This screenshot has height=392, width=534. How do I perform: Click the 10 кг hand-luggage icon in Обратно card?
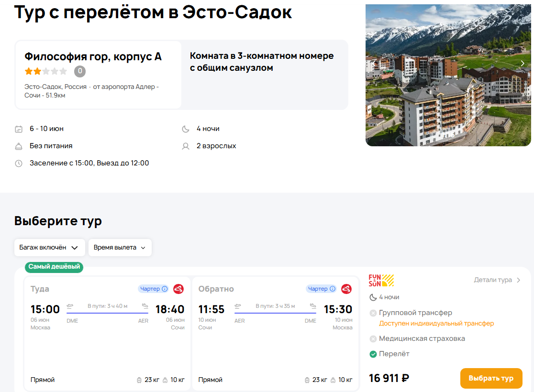(333, 380)
